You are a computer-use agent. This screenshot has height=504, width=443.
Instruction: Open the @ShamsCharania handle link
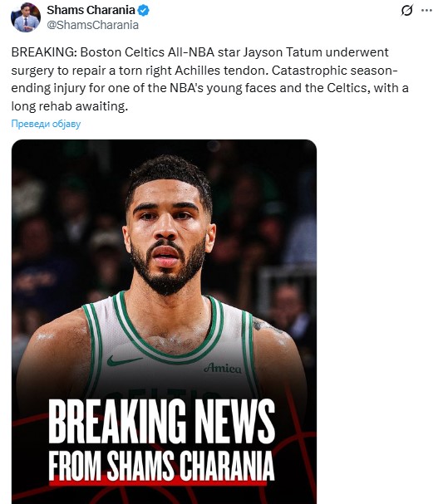(92, 25)
